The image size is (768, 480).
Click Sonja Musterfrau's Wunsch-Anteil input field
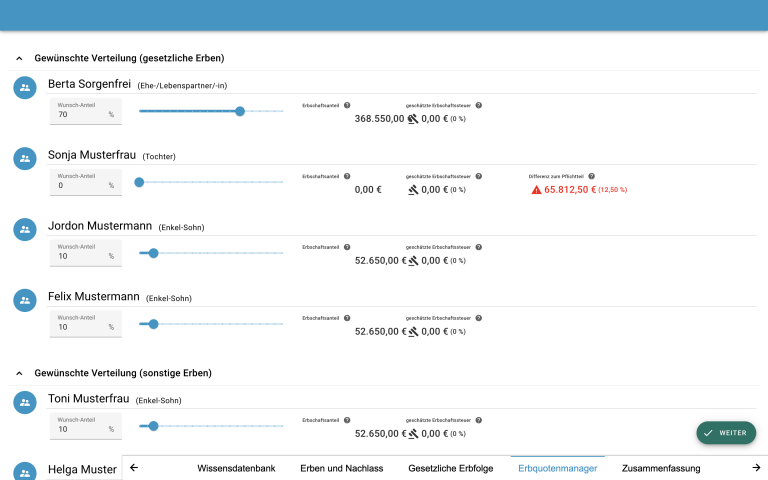(x=80, y=185)
